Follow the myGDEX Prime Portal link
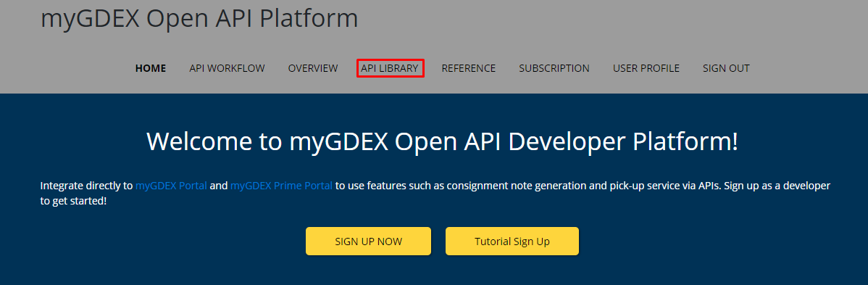The width and height of the screenshot is (868, 285). 281,186
